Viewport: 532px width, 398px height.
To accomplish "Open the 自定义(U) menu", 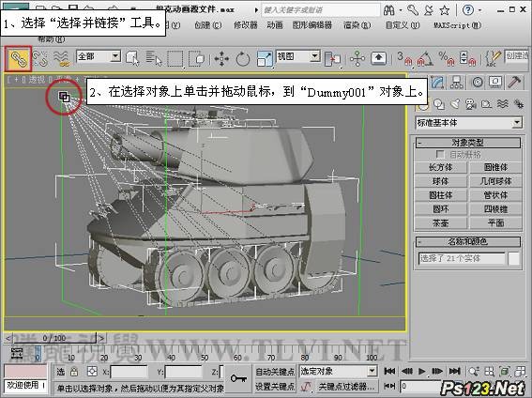I will [x=403, y=25].
